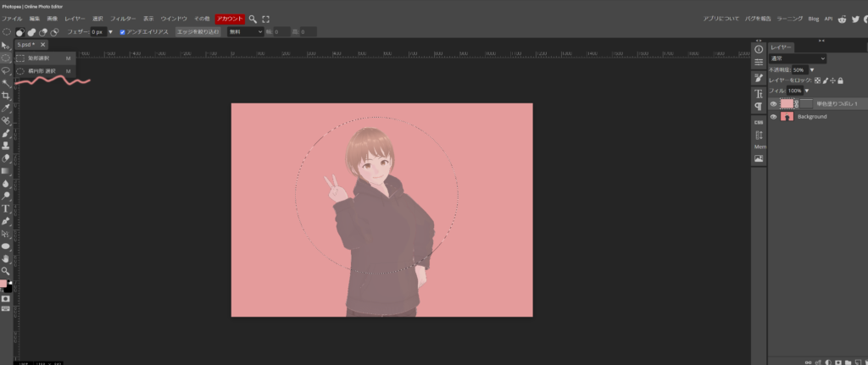
Task: Open the layer blend mode dropdown
Action: pyautogui.click(x=797, y=58)
